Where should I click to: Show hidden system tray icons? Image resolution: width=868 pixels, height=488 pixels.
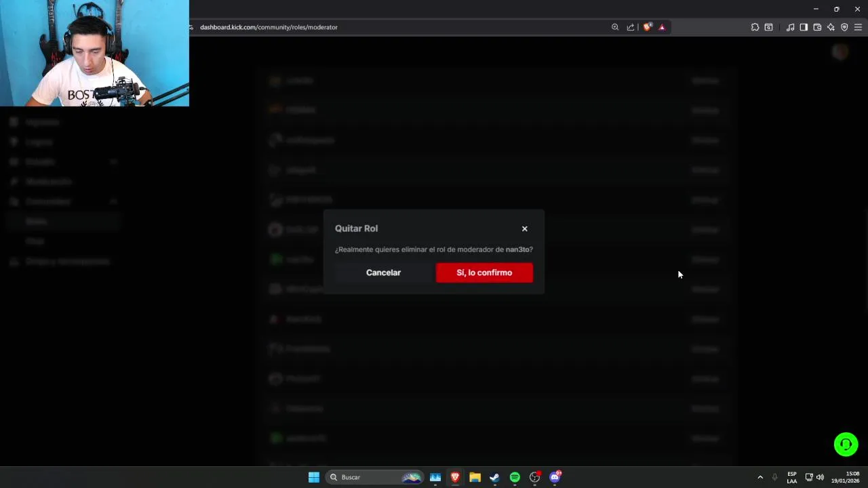(760, 477)
